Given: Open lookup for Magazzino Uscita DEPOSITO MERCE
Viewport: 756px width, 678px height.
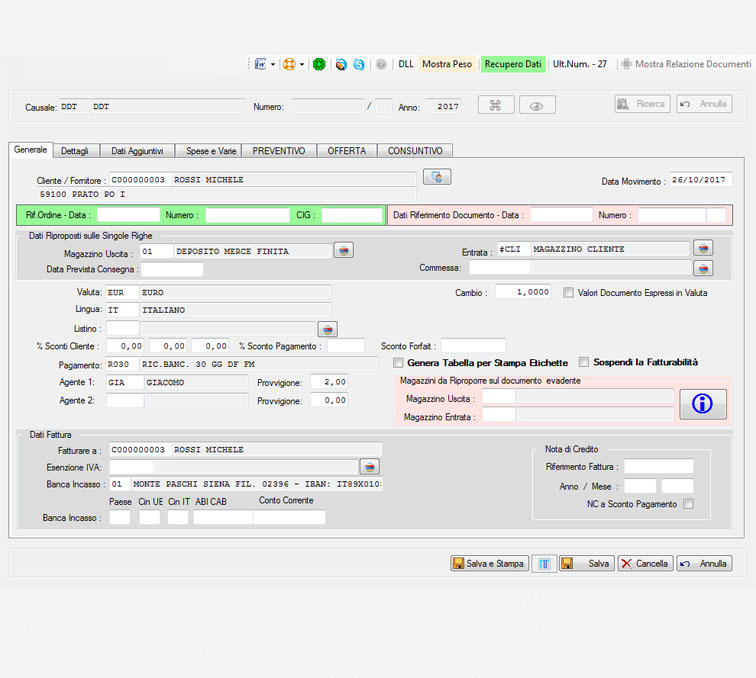Looking at the screenshot, I should click(x=344, y=250).
